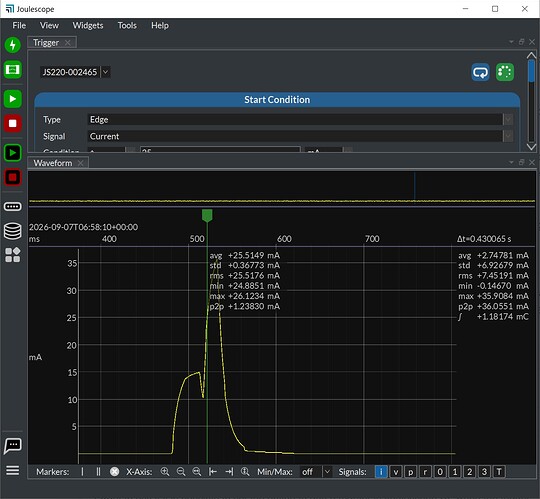
Task: Open the Tools menu
Action: click(127, 25)
